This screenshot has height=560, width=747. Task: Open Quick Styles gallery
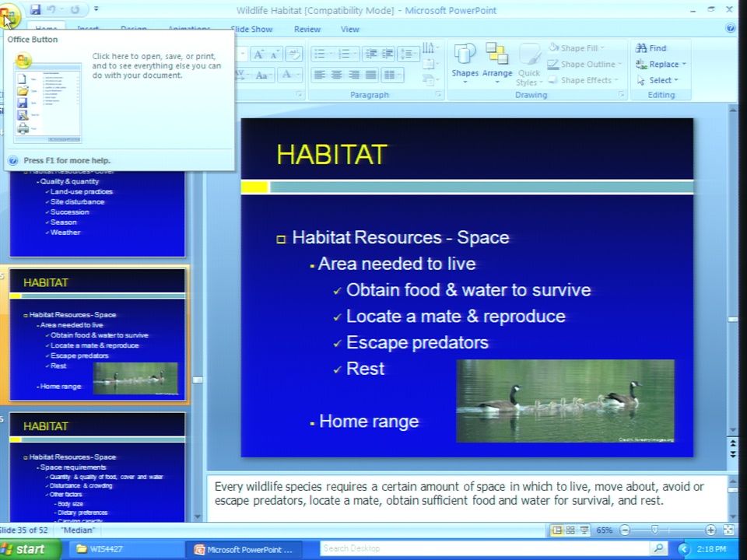(x=529, y=64)
